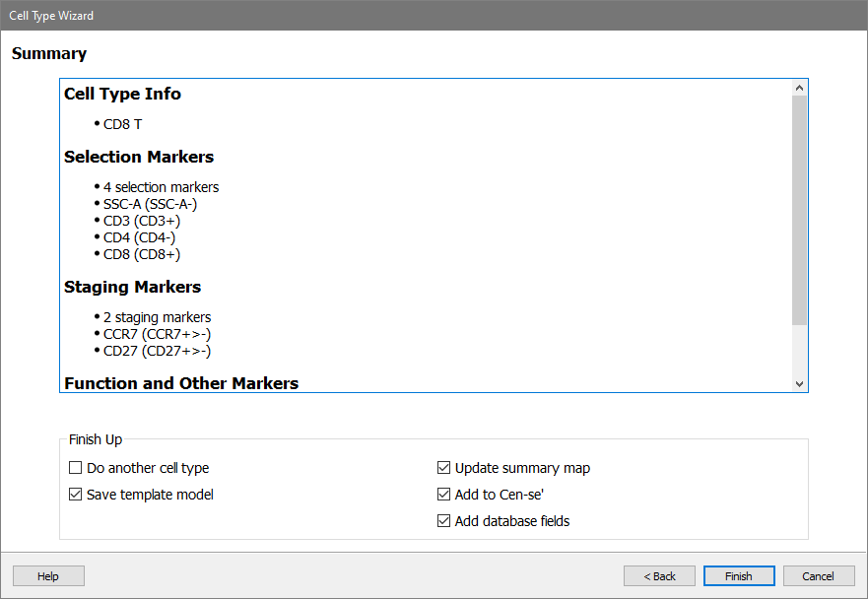
Task: Untick Add database fields checkbox
Action: [x=443, y=521]
